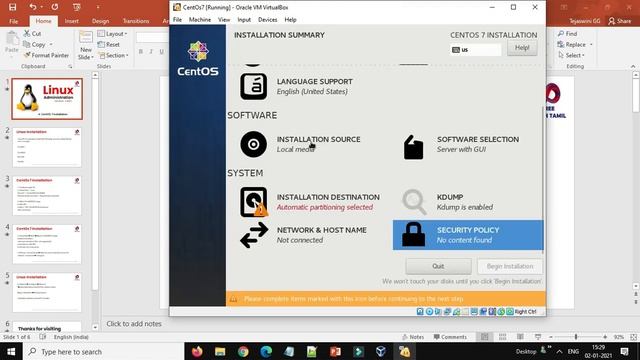The image size is (640, 360).
Task: Switch to PowerPoint taskbar icon
Action: 335,351
